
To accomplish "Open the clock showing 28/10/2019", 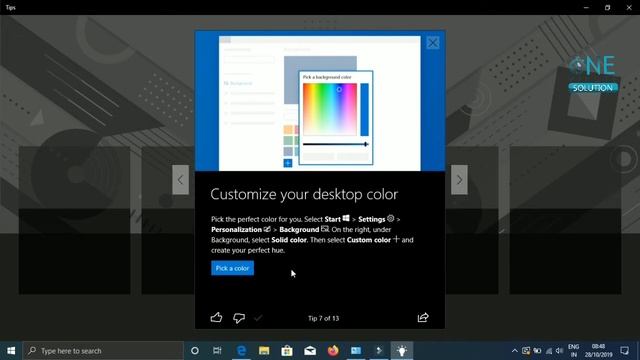I will pyautogui.click(x=598, y=351).
